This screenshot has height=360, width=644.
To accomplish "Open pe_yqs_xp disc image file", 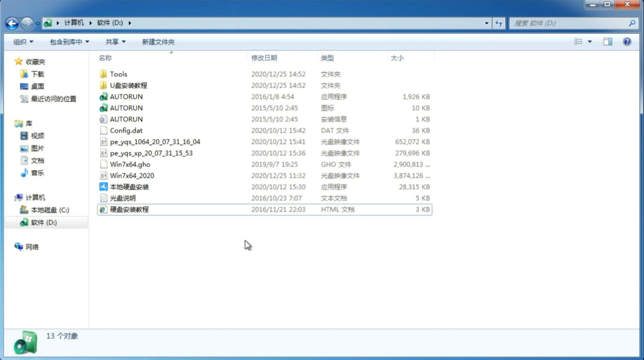I will [151, 153].
